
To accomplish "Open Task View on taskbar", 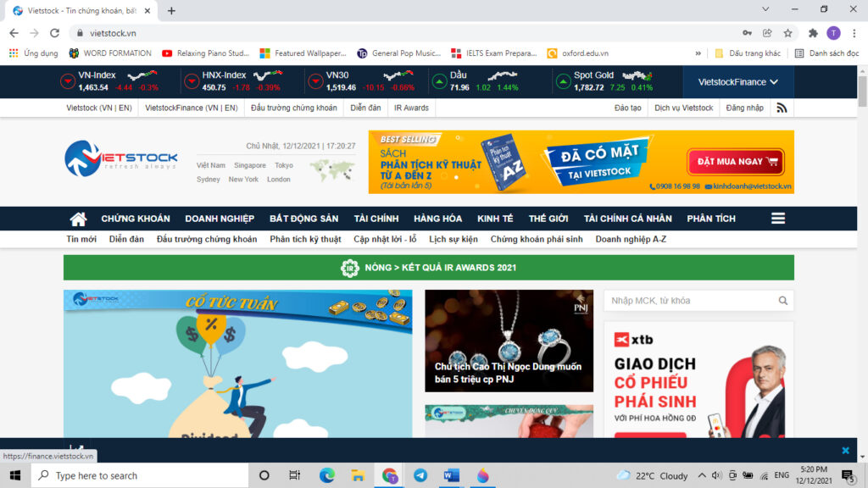I will click(294, 475).
